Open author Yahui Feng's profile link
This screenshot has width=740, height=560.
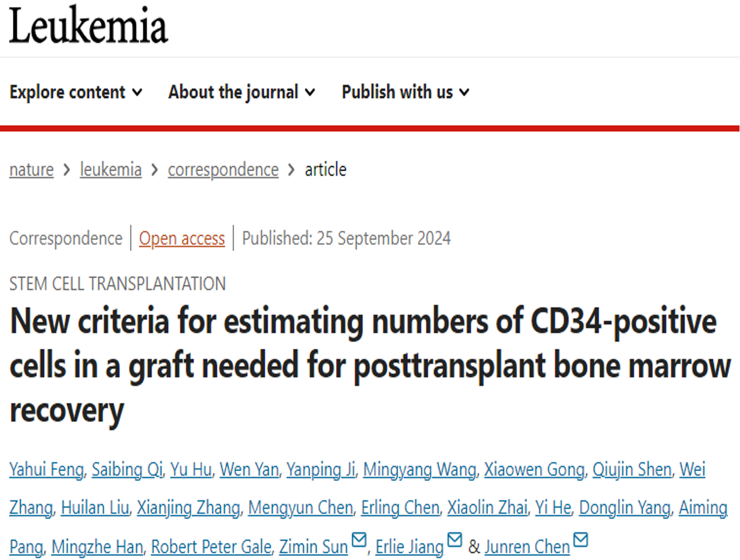(47, 470)
